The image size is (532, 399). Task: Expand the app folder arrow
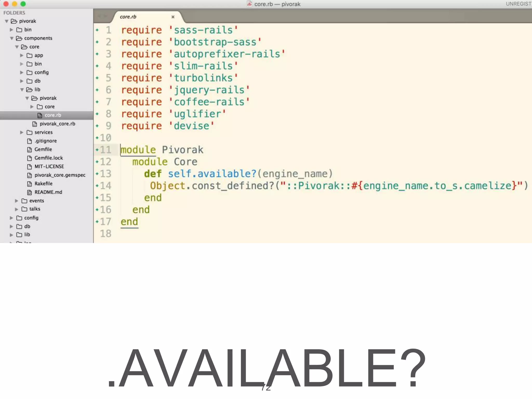(x=22, y=55)
